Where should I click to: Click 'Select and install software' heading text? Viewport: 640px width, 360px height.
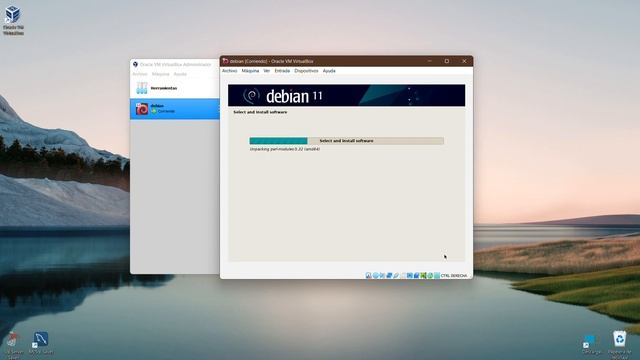point(260,112)
